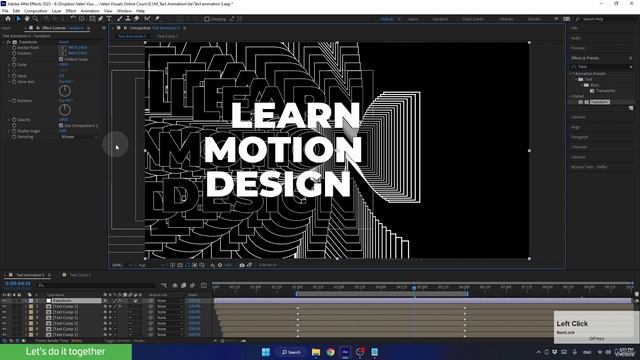This screenshot has height=360, width=640.
Task: Expand the Scale property twirl
Action: (x=9, y=65)
